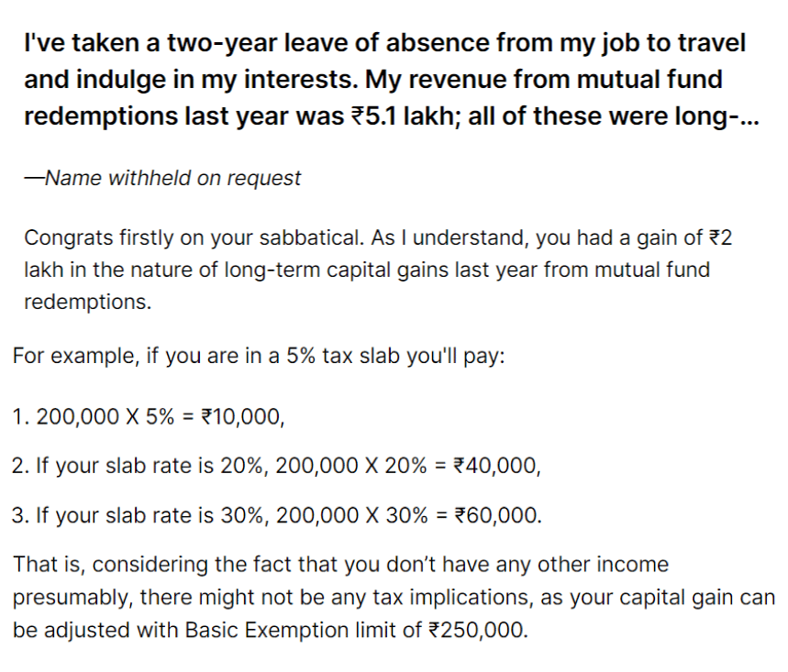This screenshot has width=788, height=672.
Task: Click the ₹60,000 result value
Action: pos(498,515)
